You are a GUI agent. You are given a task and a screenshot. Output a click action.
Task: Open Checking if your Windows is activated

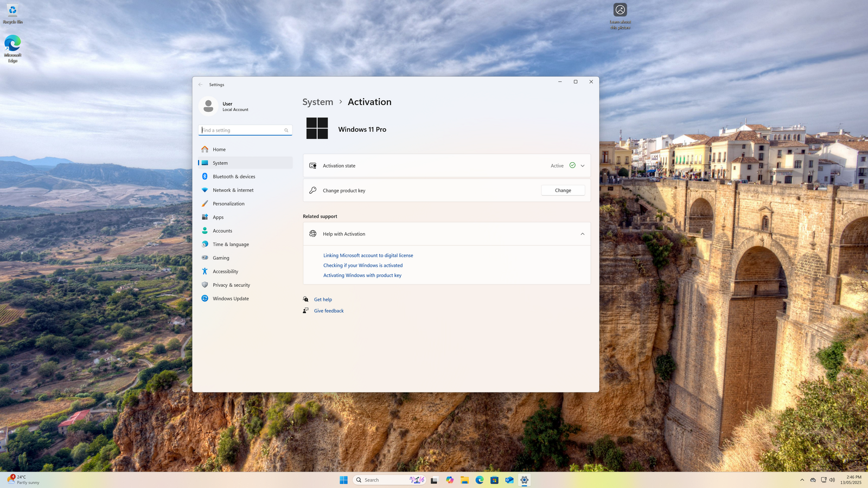tap(363, 265)
